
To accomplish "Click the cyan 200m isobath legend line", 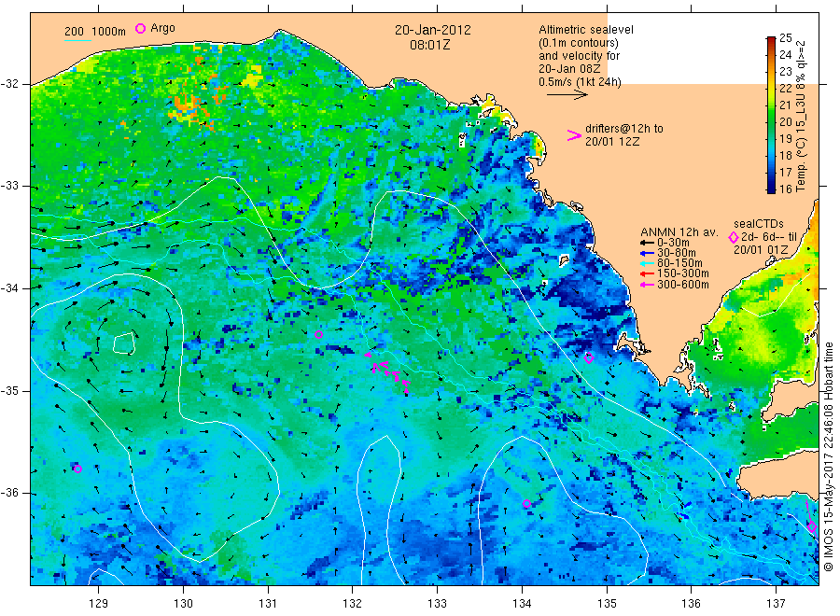I will point(77,39).
